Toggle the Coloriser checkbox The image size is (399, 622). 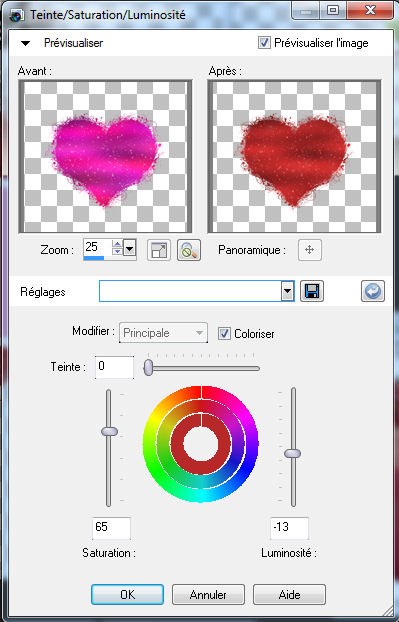[224, 334]
